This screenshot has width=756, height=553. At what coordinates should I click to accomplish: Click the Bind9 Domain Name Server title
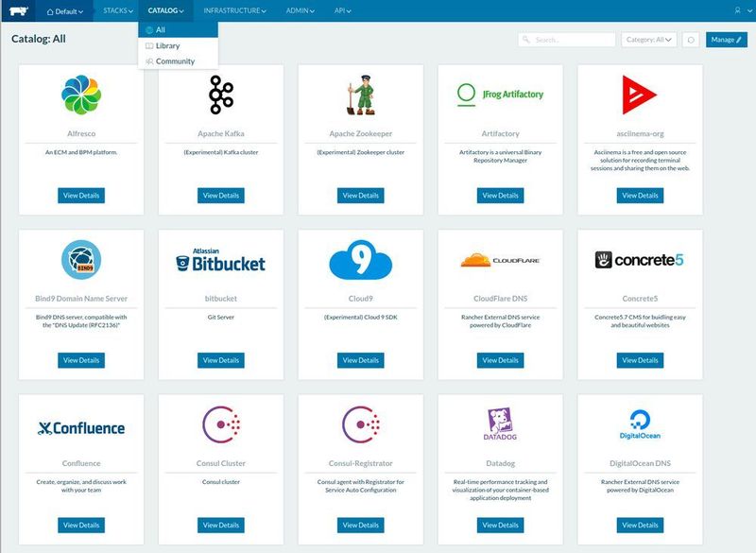81,299
